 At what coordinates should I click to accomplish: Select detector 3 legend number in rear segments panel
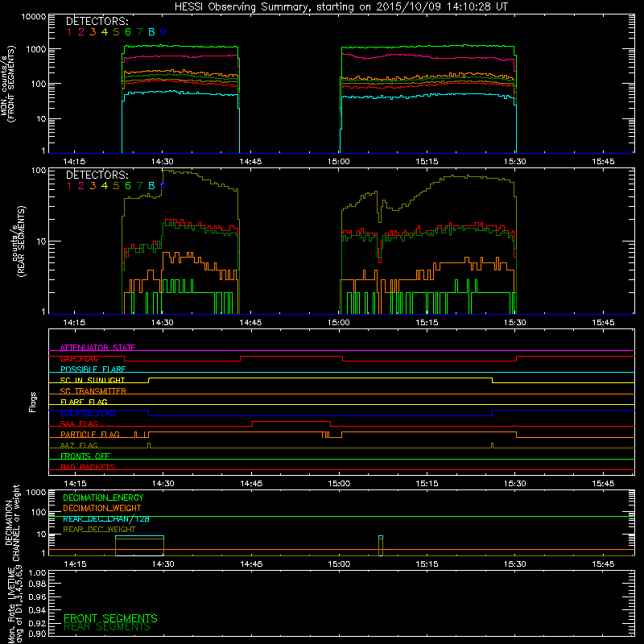93,186
